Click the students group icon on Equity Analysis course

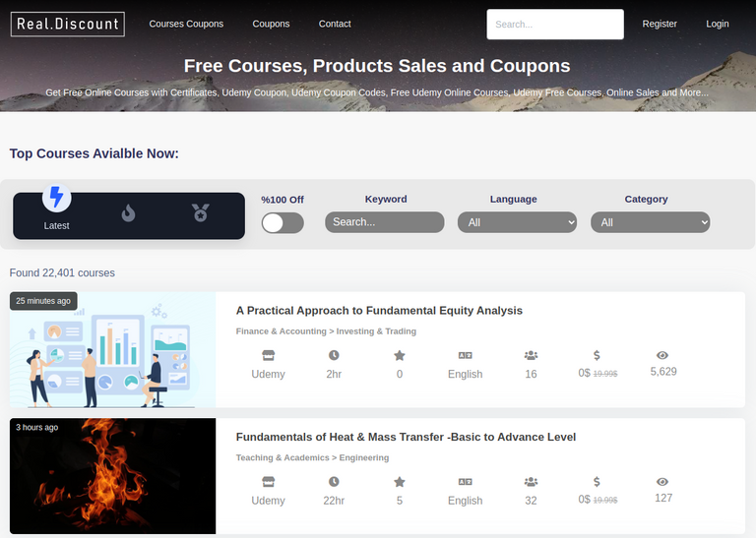(x=531, y=355)
